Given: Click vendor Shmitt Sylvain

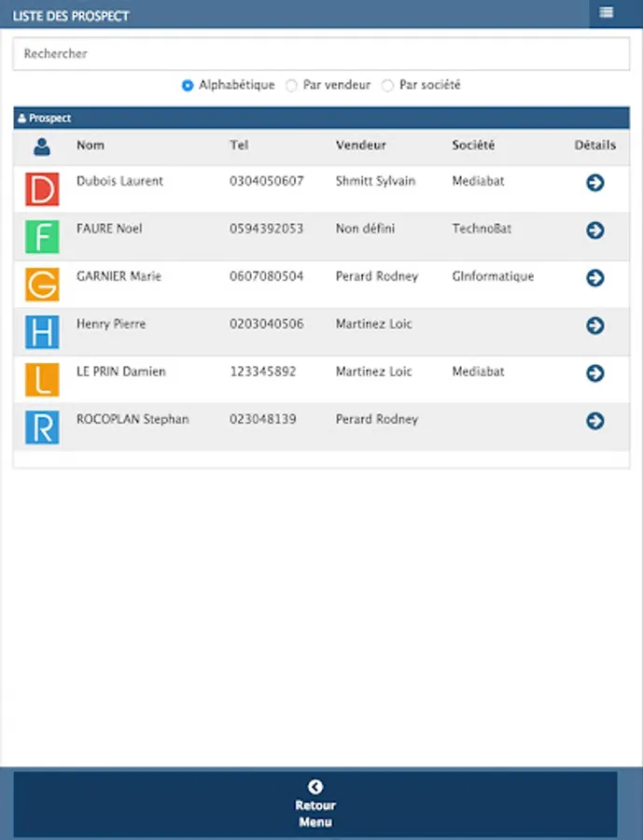Looking at the screenshot, I should [375, 181].
